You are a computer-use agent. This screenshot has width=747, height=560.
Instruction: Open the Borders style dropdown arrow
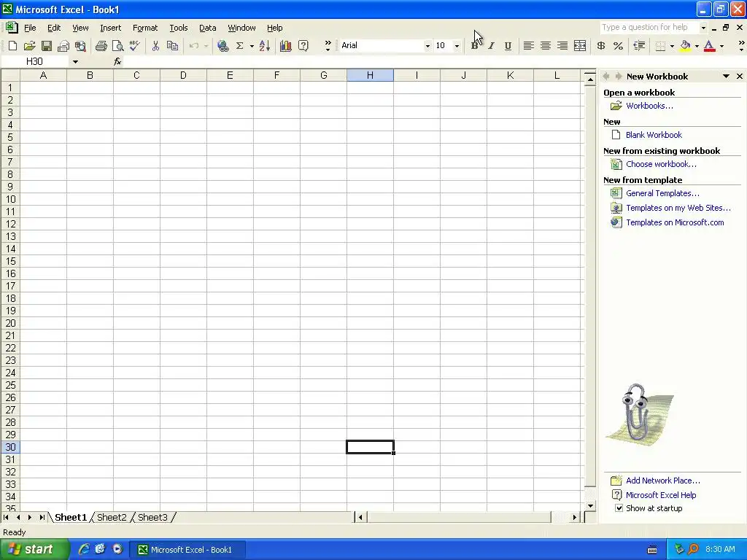point(672,46)
